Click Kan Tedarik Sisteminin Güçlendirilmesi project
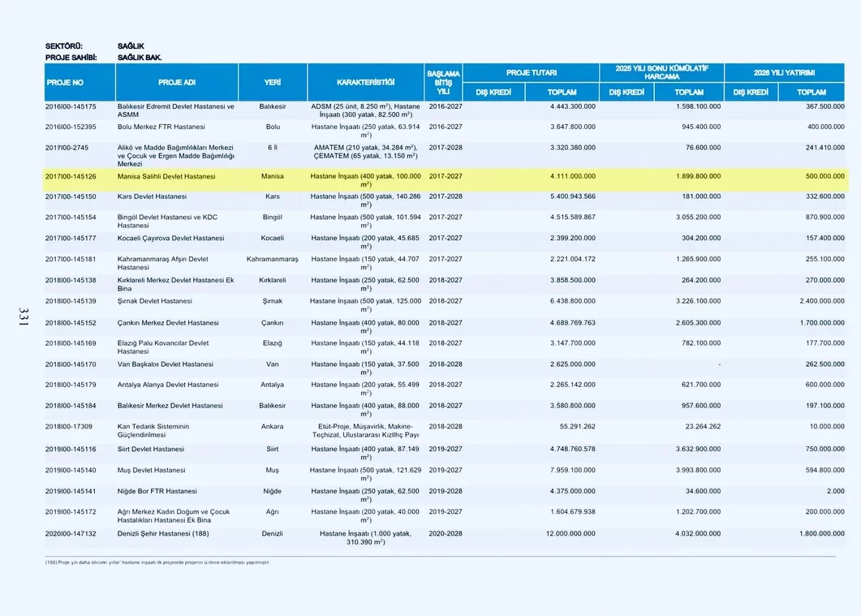861x616 pixels. (x=153, y=430)
